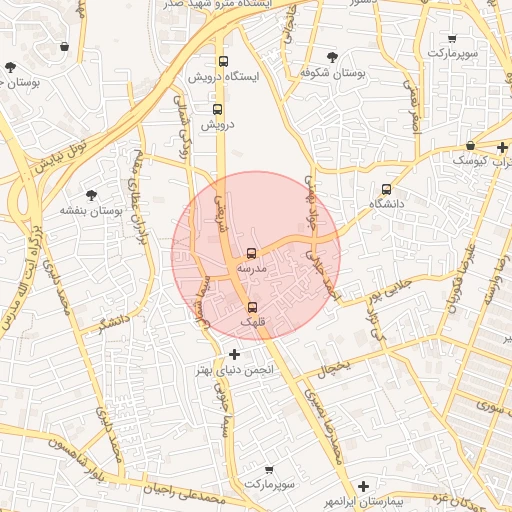Select the bus stop icon at ایستگاه درویش
This screenshot has height=512, width=512.
pos(223,62)
